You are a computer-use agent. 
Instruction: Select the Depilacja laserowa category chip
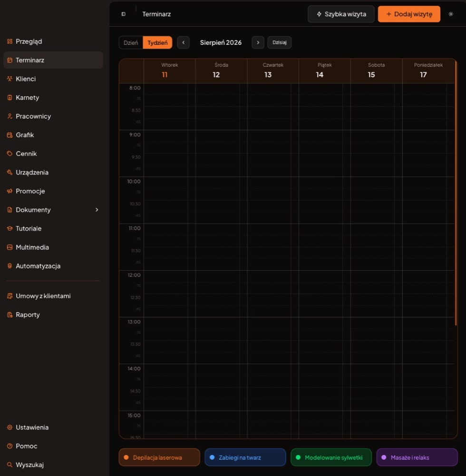pos(159,457)
